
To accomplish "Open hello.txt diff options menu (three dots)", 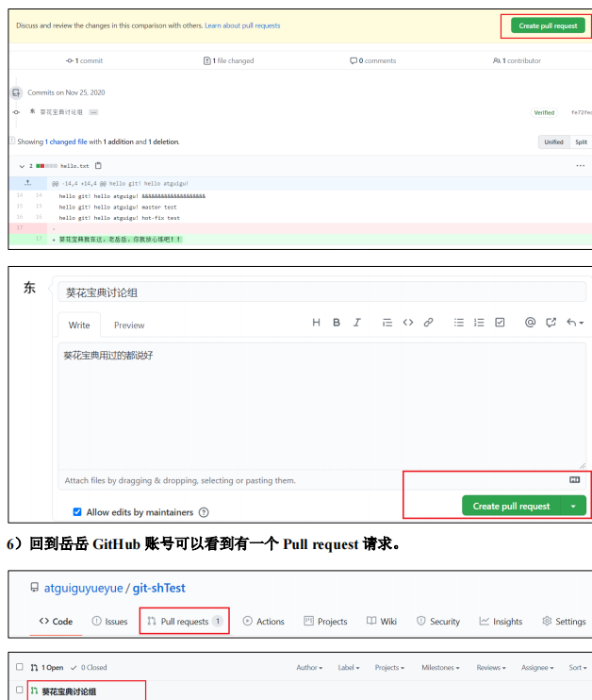I will [580, 166].
